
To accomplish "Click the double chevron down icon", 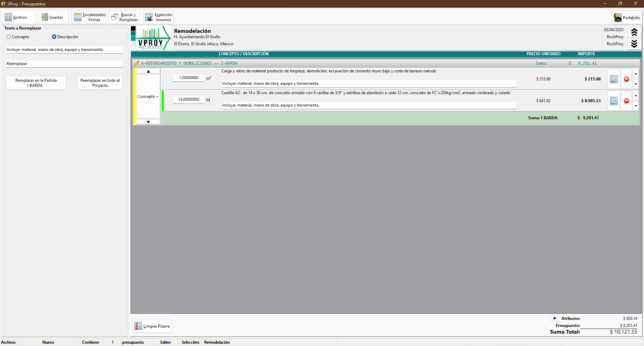I will (x=634, y=44).
